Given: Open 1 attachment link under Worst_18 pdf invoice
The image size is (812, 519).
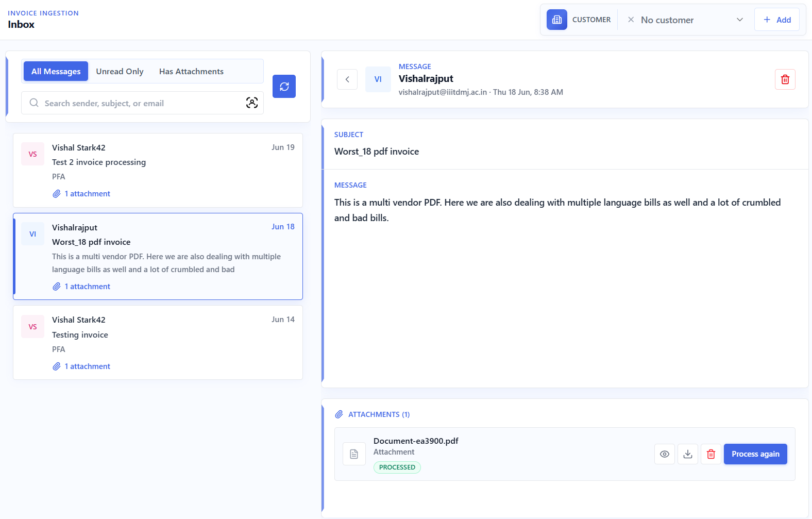Looking at the screenshot, I should [x=81, y=287].
